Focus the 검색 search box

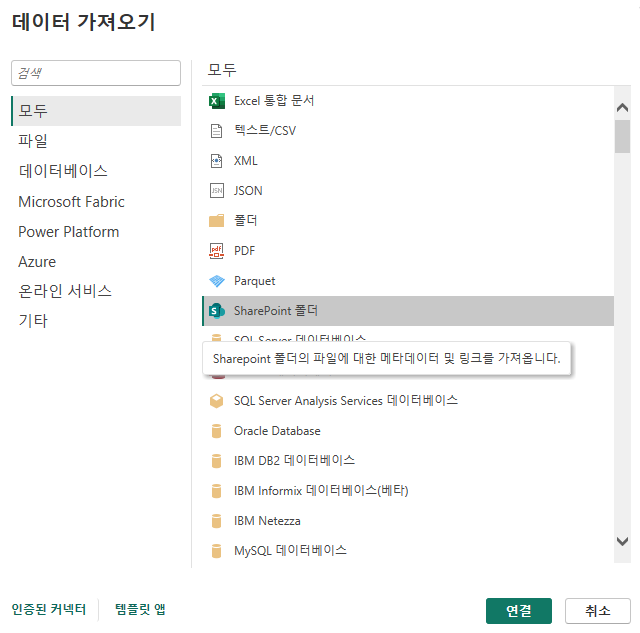(x=96, y=73)
